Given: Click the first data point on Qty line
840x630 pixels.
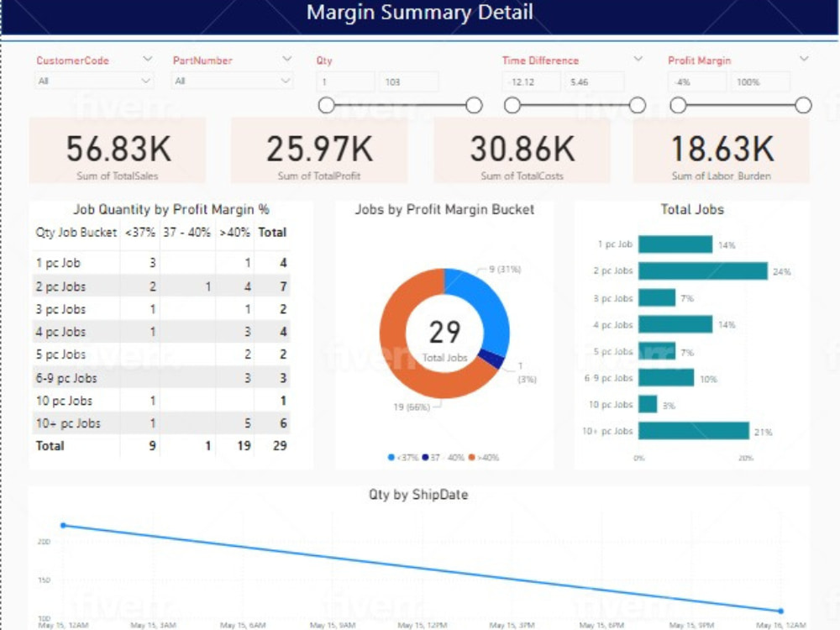Looking at the screenshot, I should (63, 526).
